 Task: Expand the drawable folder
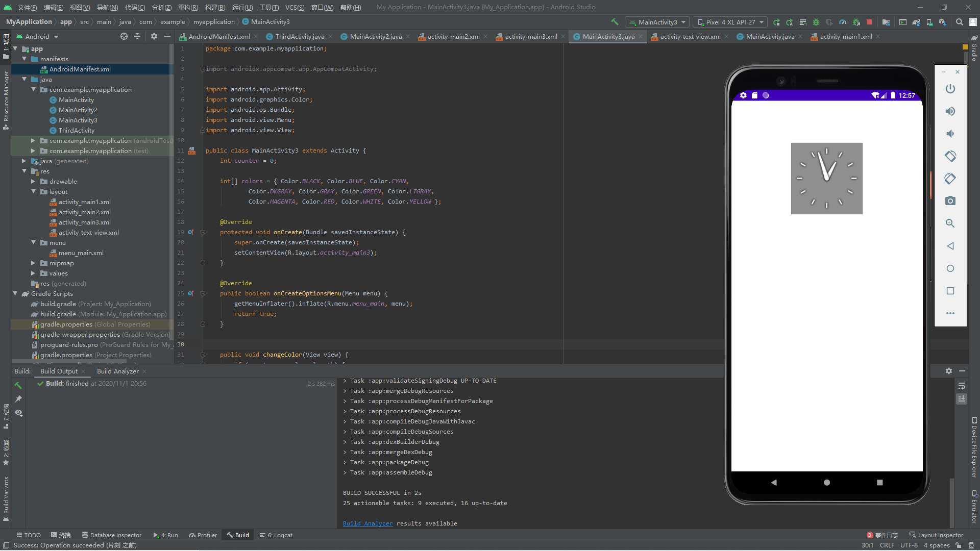click(33, 181)
